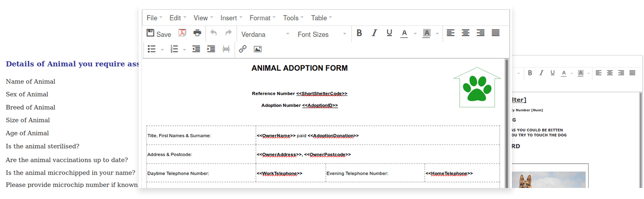Expand the bullet list style arrow

coord(162,50)
